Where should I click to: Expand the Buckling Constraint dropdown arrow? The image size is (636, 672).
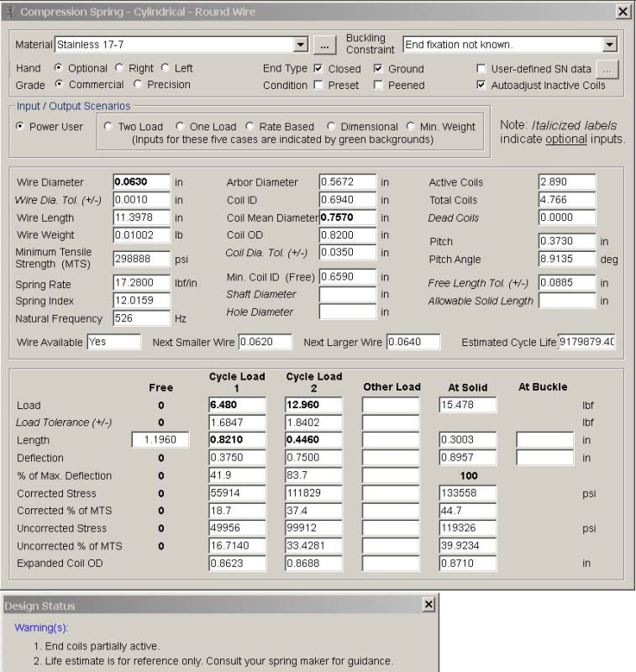609,45
